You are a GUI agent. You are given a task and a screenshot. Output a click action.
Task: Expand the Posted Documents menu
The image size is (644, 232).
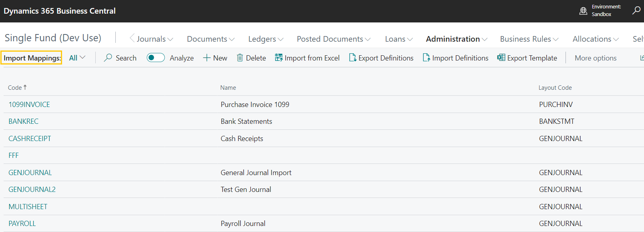coord(334,39)
